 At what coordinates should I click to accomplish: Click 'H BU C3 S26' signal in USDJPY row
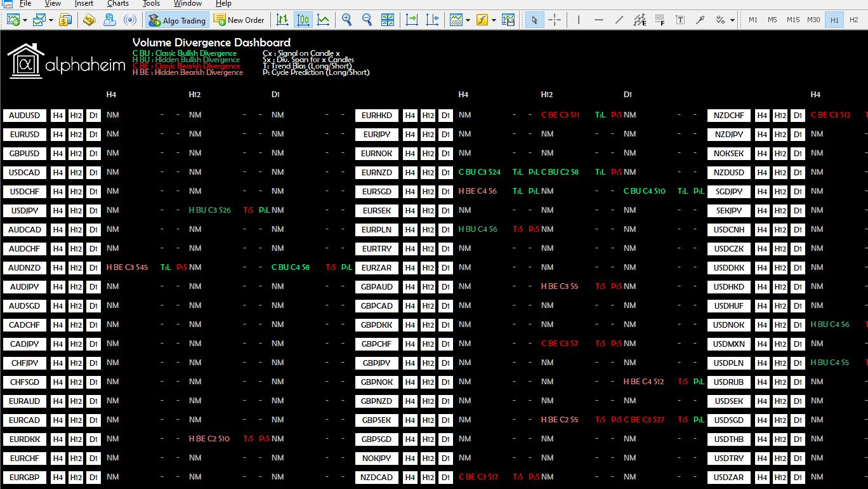(x=210, y=210)
